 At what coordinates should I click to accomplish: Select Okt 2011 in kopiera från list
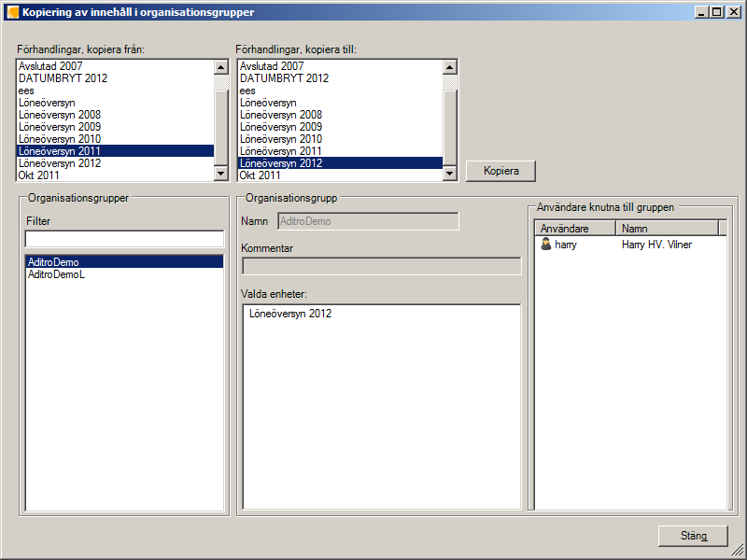click(115, 175)
